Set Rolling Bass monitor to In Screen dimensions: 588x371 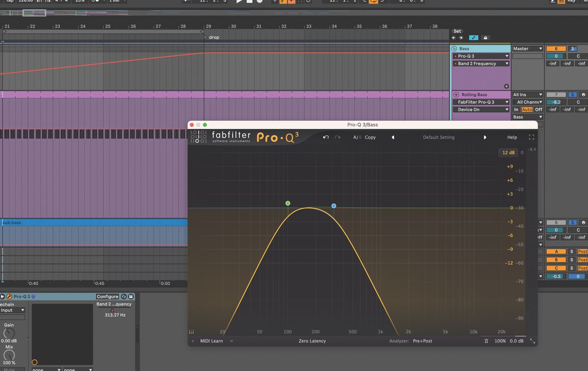pos(516,110)
